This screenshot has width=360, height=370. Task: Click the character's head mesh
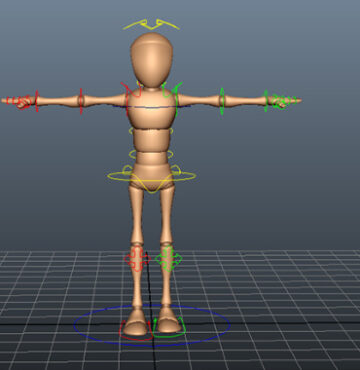[x=152, y=59]
